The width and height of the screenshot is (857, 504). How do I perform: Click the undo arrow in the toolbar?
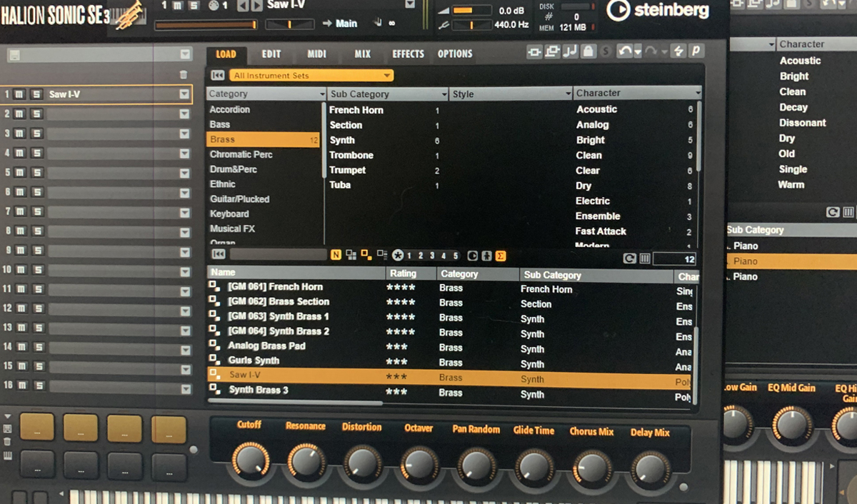[626, 51]
